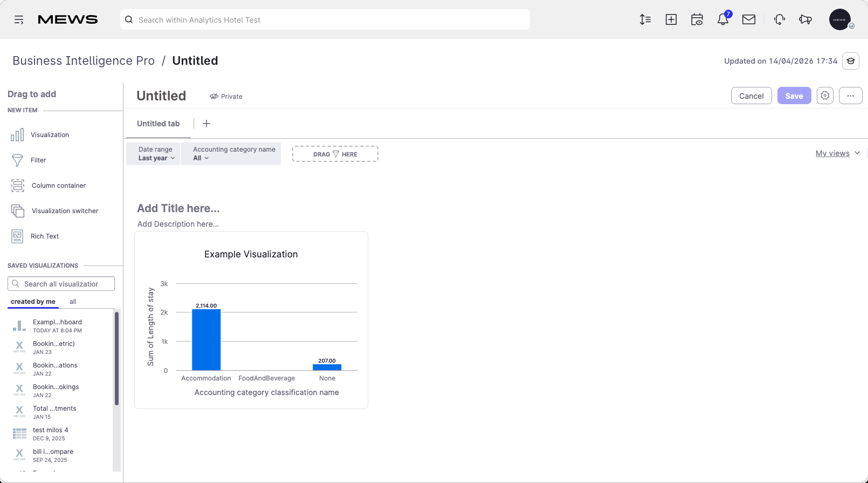This screenshot has height=483, width=868.
Task: Click the graduation cap learning icon
Action: point(851,61)
